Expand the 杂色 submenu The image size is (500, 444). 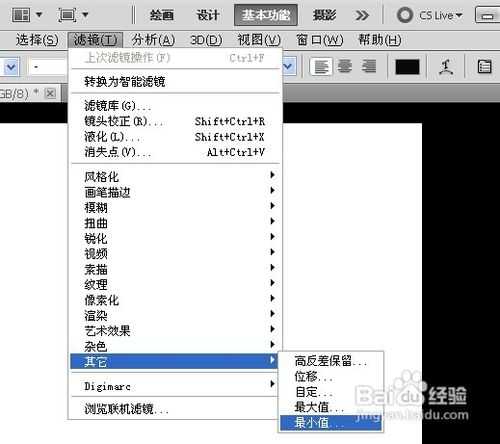tap(176, 346)
